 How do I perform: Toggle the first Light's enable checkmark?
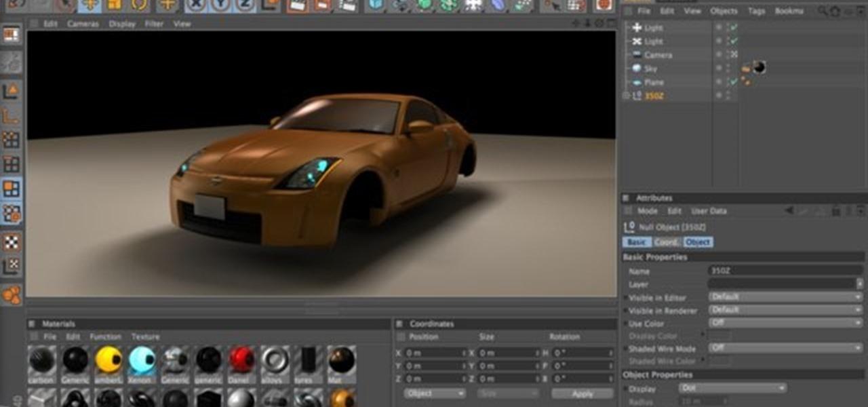pos(734,28)
